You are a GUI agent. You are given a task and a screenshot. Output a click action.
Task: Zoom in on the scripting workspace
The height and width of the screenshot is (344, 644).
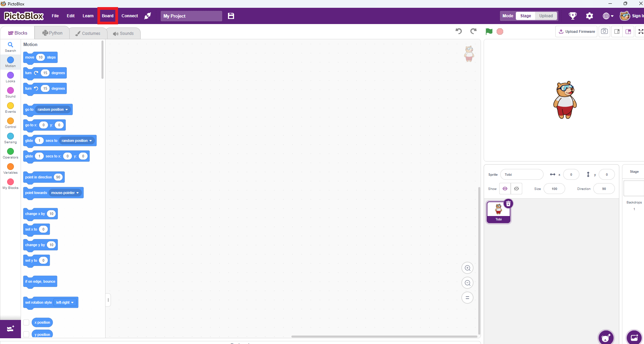pyautogui.click(x=467, y=268)
